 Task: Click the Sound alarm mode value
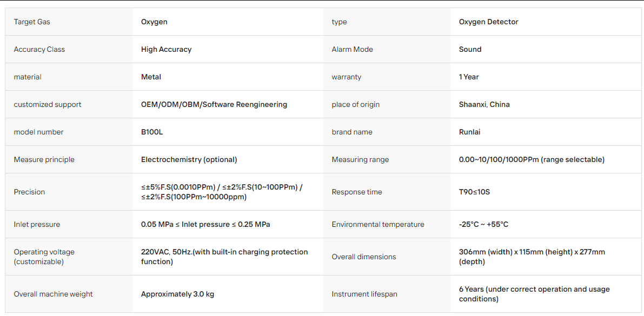[470, 49]
